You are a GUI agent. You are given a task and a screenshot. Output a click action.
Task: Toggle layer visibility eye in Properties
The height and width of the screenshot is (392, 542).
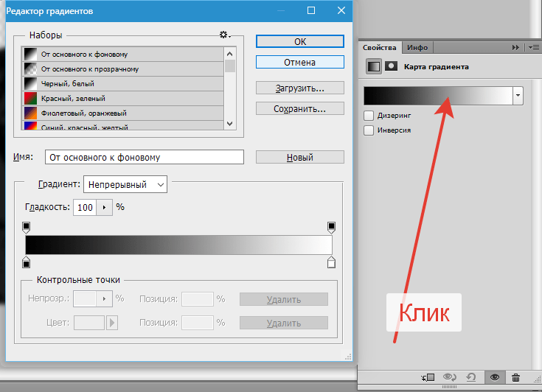495,377
